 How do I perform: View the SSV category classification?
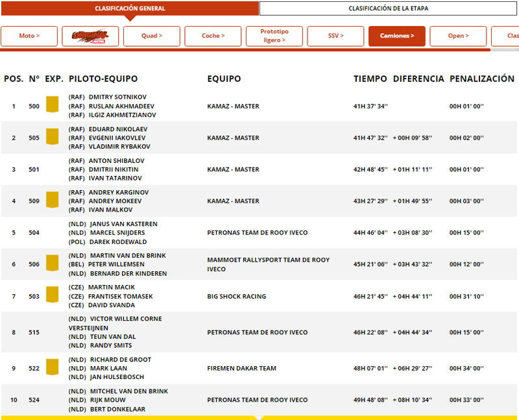click(335, 36)
